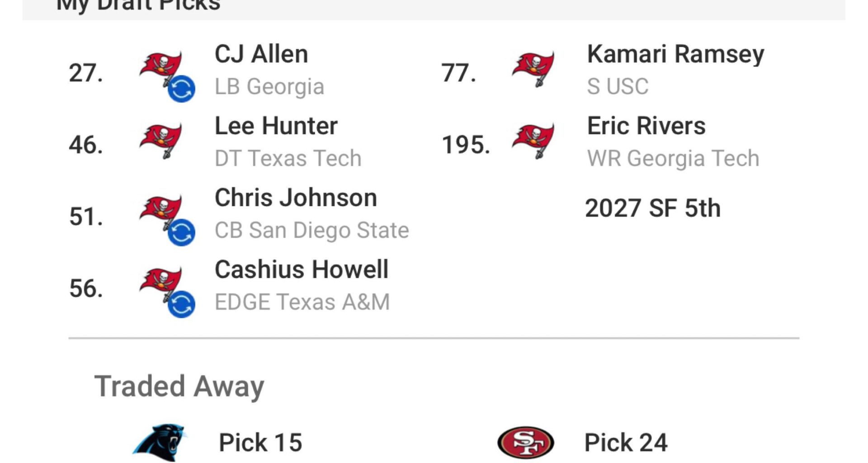Click the Buccaneers logo beside pick 77
The height and width of the screenshot is (463, 868).
click(533, 68)
